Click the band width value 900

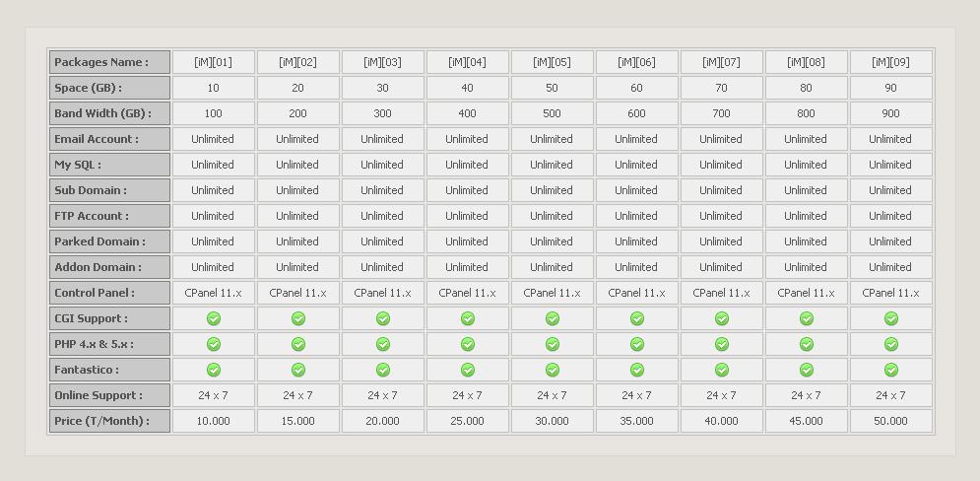coord(891,113)
